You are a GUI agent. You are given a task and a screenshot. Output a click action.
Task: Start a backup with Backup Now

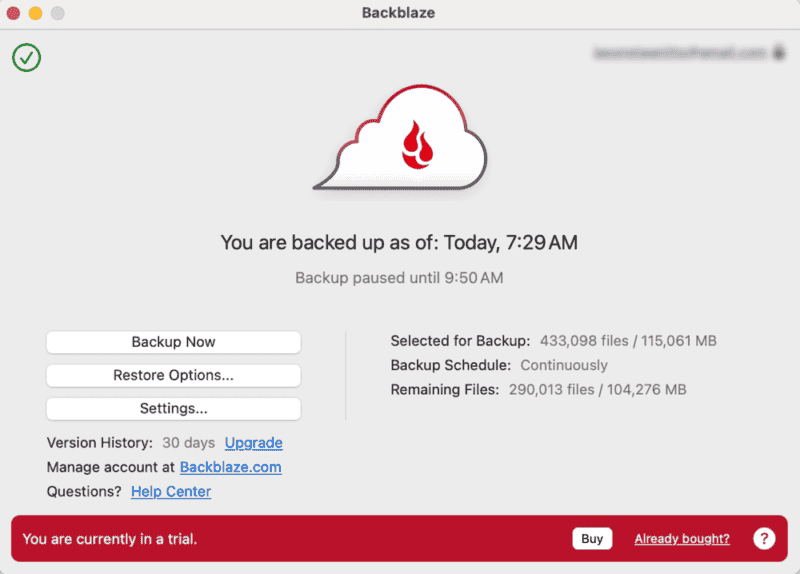click(173, 342)
